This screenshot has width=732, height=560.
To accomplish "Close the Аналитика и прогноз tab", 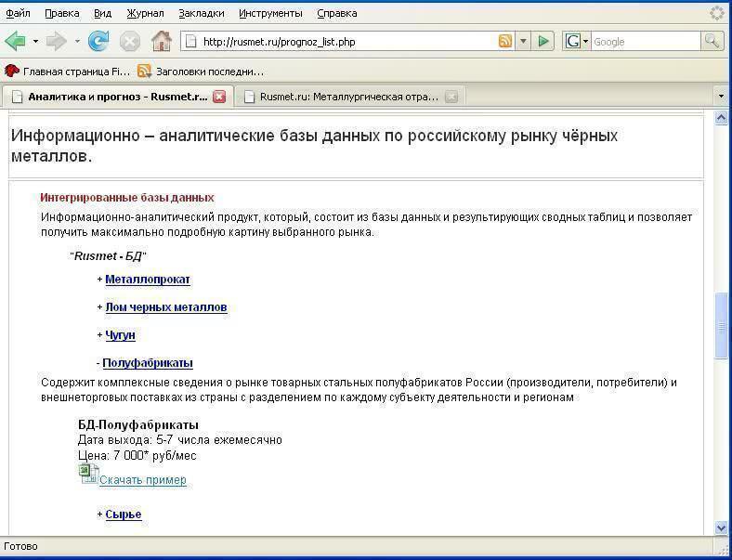I will [x=219, y=96].
